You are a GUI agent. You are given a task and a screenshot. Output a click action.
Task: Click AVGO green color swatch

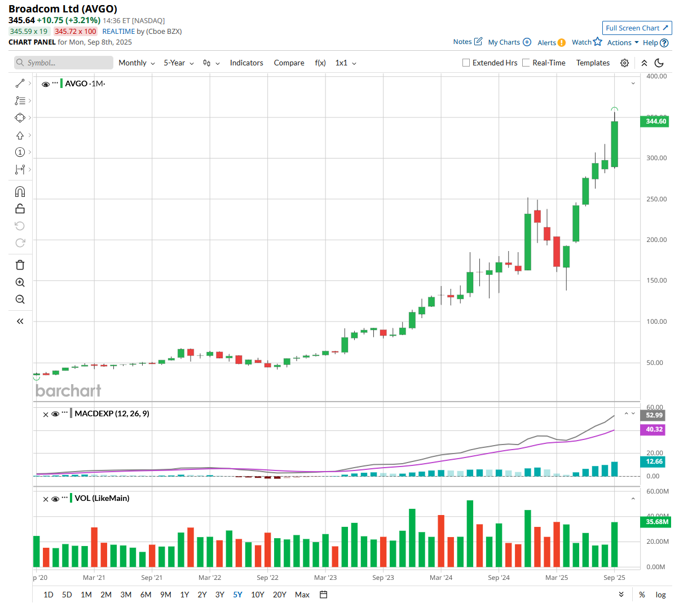(x=61, y=83)
